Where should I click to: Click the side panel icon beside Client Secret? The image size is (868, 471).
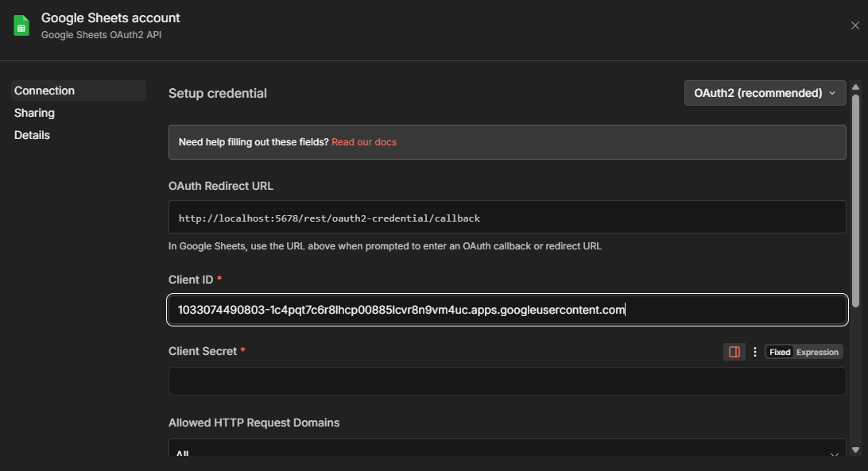click(x=734, y=352)
